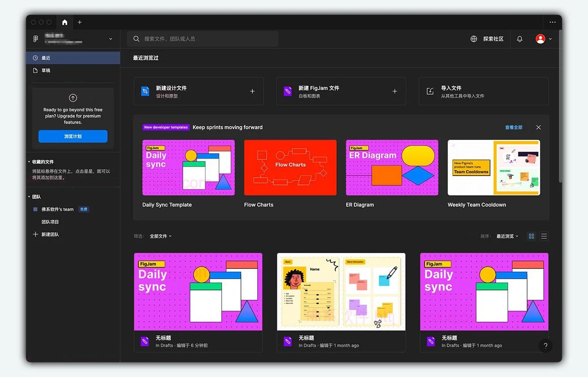Viewport: 588px width, 377px height.
Task: Close the templates banner
Action: pos(538,127)
